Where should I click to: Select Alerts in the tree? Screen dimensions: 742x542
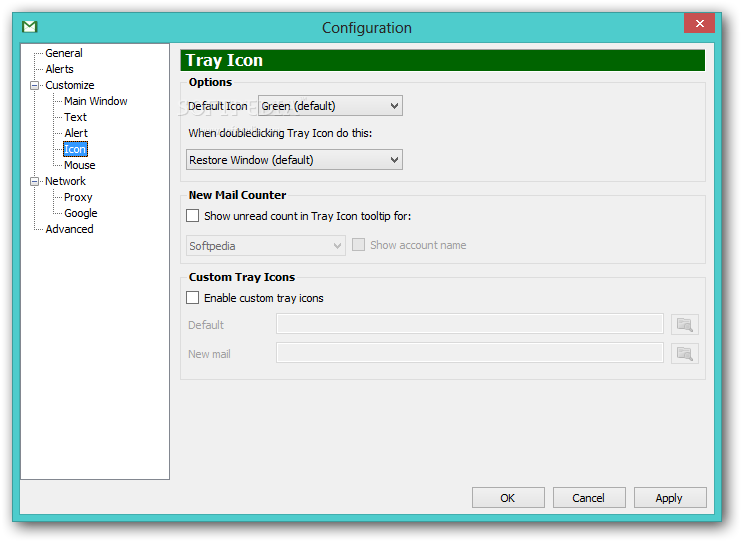(59, 69)
